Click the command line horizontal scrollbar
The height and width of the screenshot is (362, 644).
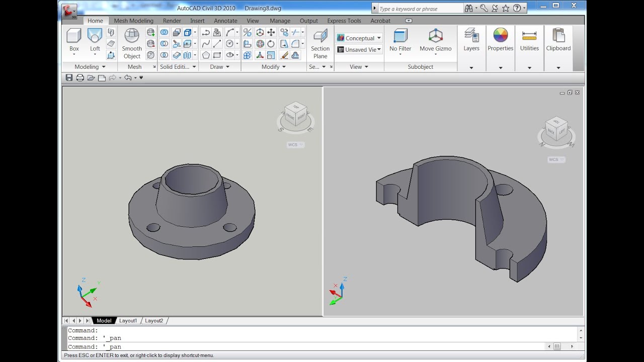click(x=560, y=346)
